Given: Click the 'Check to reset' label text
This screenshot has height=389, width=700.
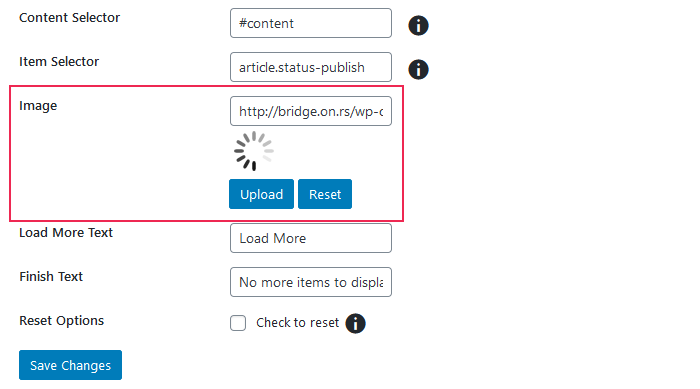Looking at the screenshot, I should [x=297, y=322].
